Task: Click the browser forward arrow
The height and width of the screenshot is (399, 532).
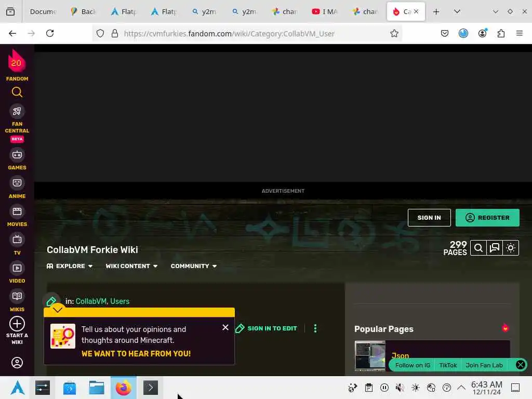Action: pyautogui.click(x=31, y=33)
